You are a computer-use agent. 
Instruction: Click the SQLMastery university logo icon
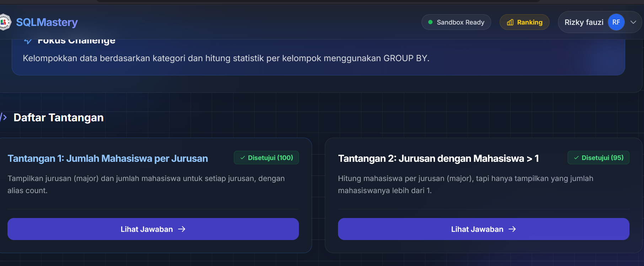[5, 22]
